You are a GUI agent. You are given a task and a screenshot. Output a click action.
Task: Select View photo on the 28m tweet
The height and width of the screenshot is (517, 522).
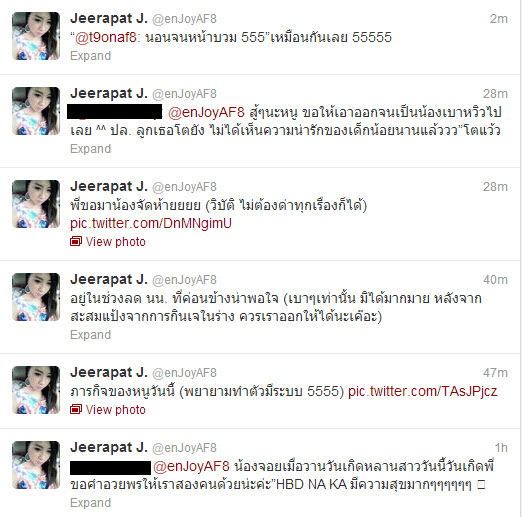(x=116, y=242)
